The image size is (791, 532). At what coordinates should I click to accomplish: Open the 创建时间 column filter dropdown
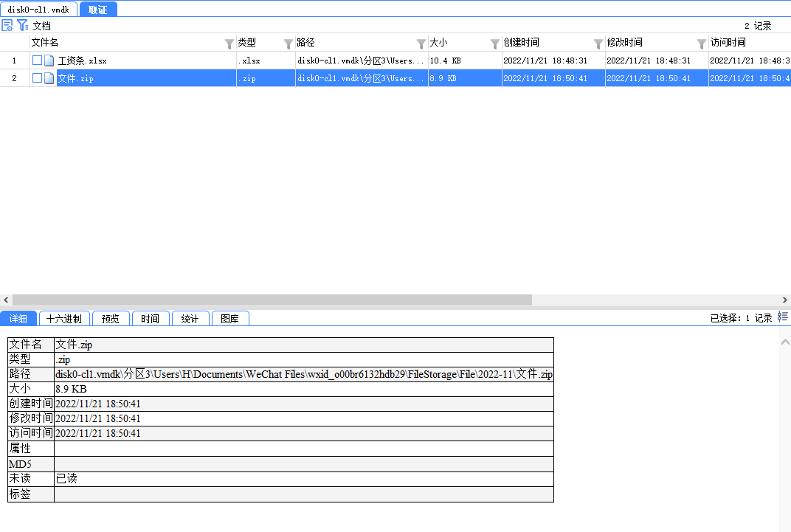point(598,44)
